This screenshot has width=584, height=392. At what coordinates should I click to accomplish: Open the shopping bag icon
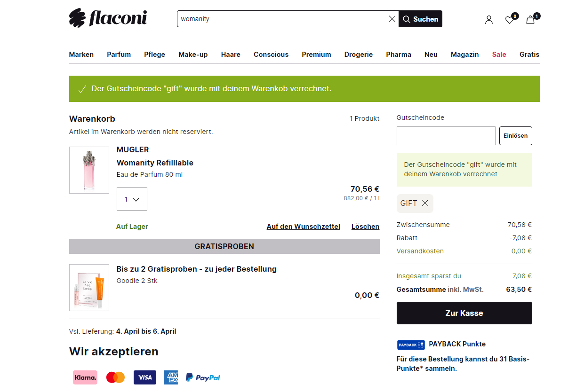point(530,19)
